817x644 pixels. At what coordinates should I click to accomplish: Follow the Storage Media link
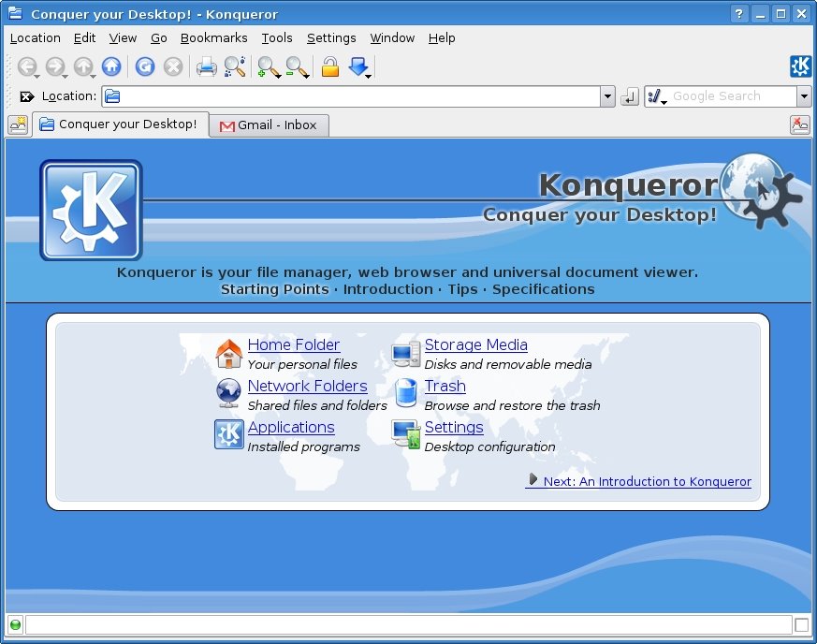point(475,344)
